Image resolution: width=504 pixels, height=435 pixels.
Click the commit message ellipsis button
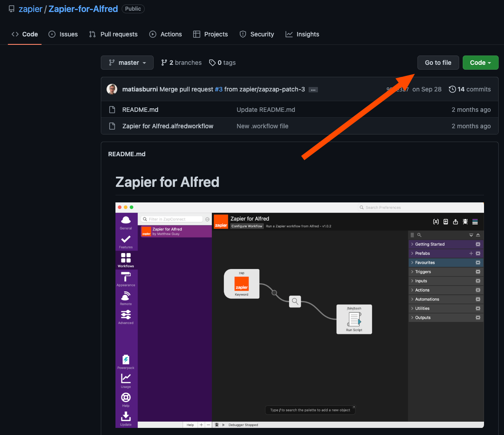313,90
